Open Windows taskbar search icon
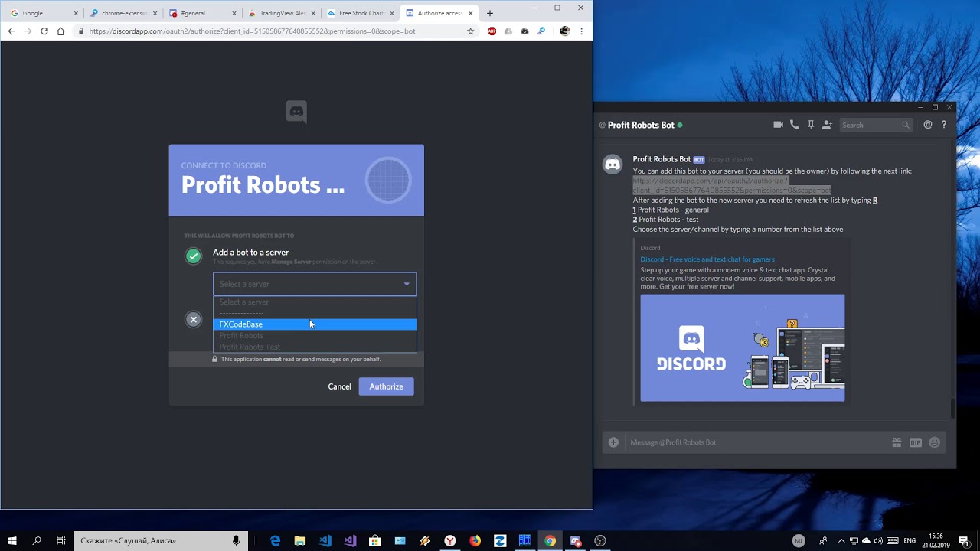This screenshot has height=551, width=980. click(37, 540)
